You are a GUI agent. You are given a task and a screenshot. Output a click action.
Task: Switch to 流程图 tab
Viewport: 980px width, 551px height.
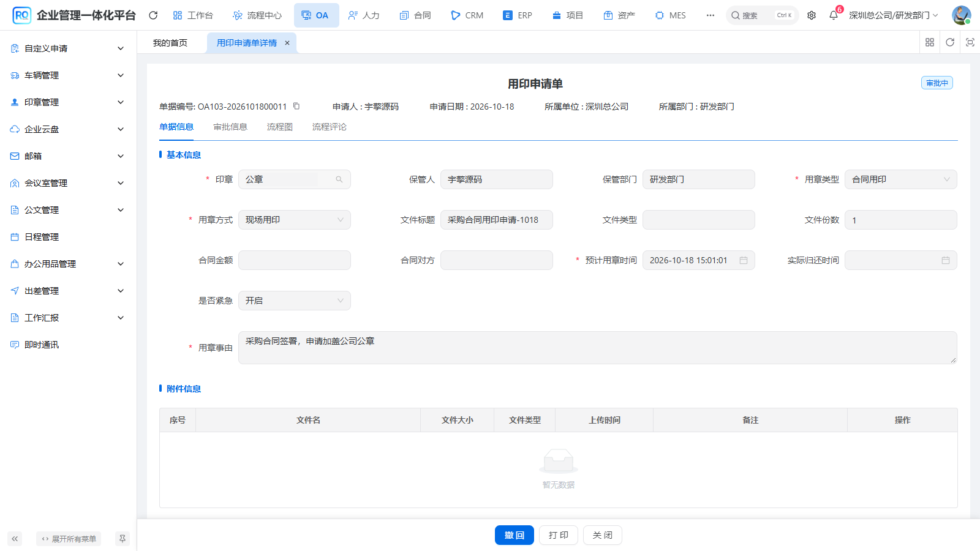click(x=280, y=127)
